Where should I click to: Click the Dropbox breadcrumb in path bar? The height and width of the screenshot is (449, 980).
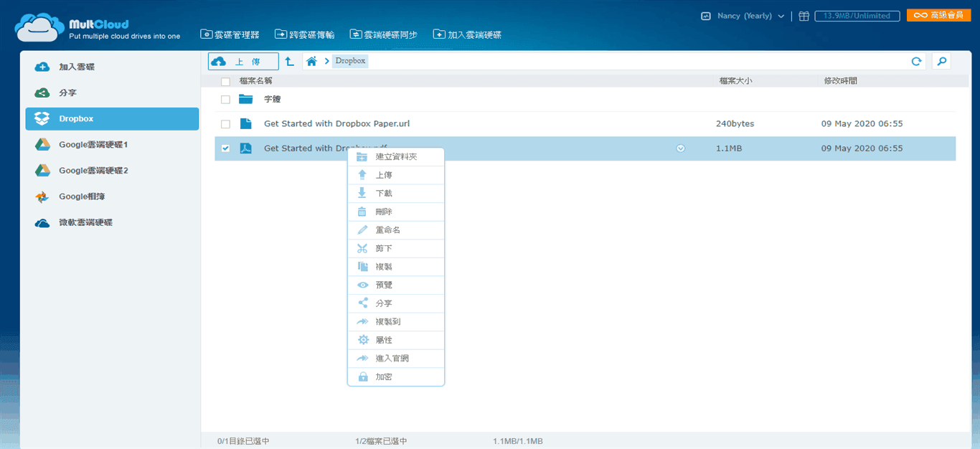coord(351,61)
